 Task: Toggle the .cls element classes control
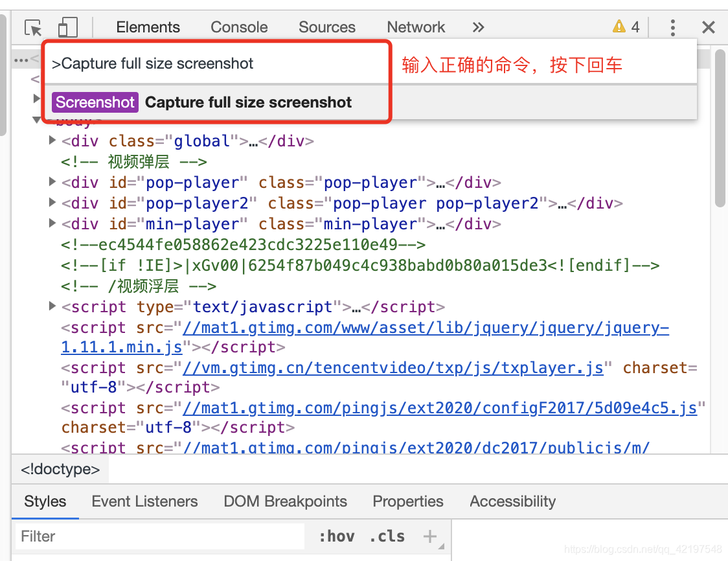387,536
